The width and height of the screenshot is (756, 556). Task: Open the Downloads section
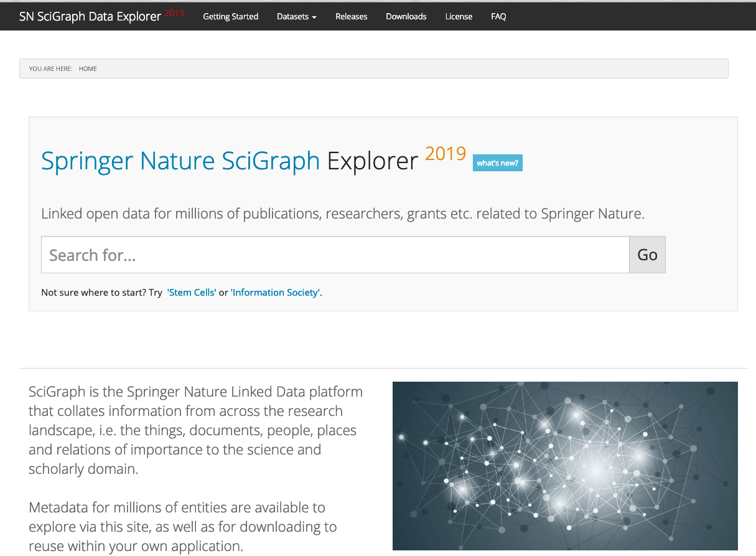406,17
